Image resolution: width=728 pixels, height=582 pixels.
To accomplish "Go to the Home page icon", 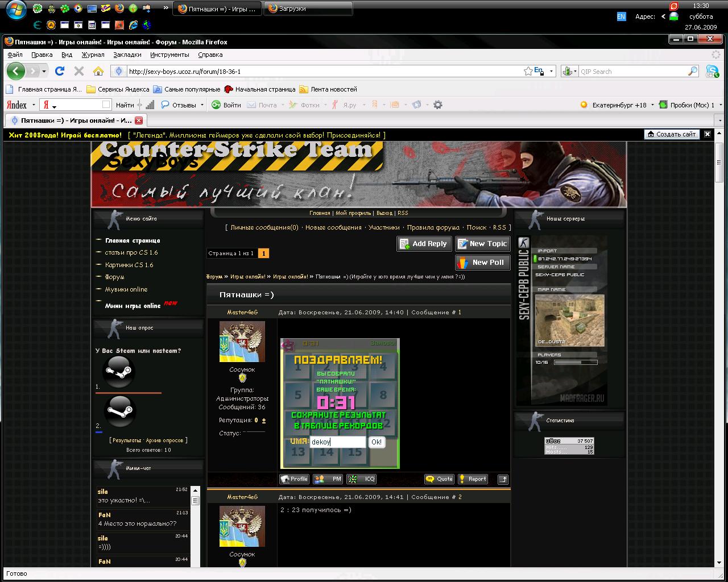I will (98, 71).
